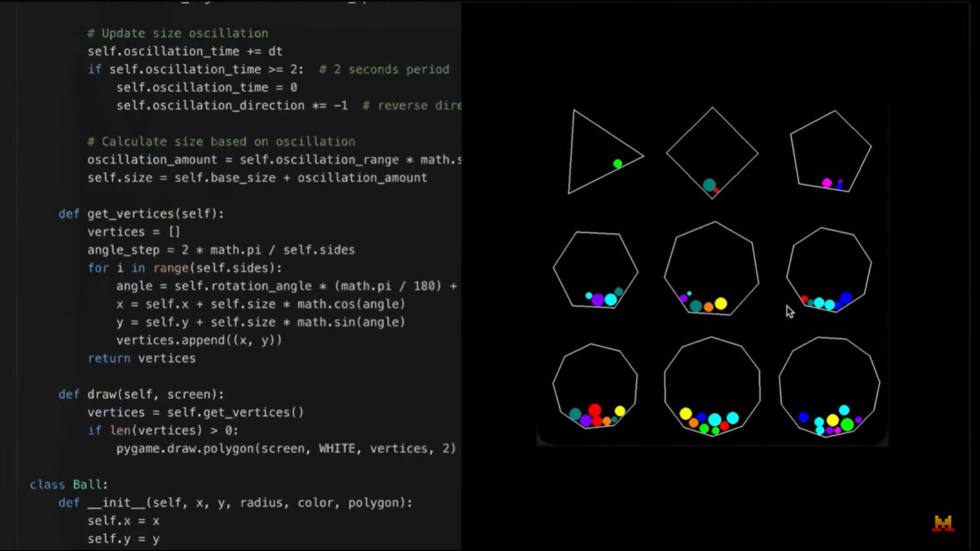Click the 'vertices = self.get_vertices()' line
This screenshot has height=551, width=980.
pos(196,412)
